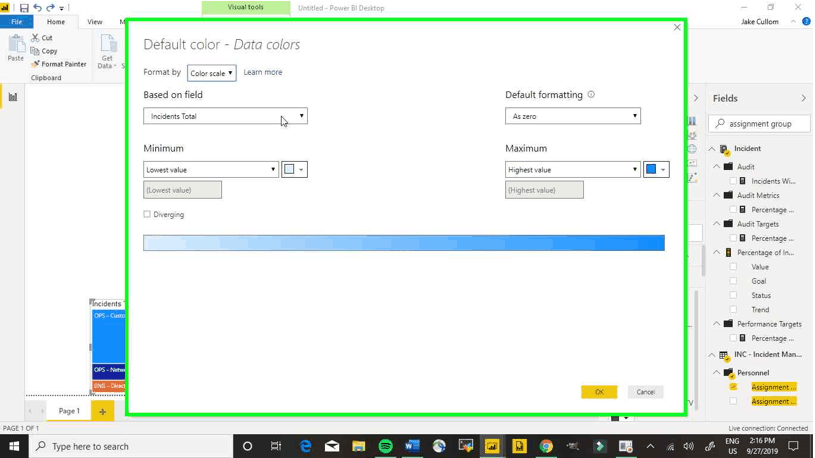The image size is (815, 458).
Task: Switch to the View ribbon tab
Action: click(x=95, y=22)
